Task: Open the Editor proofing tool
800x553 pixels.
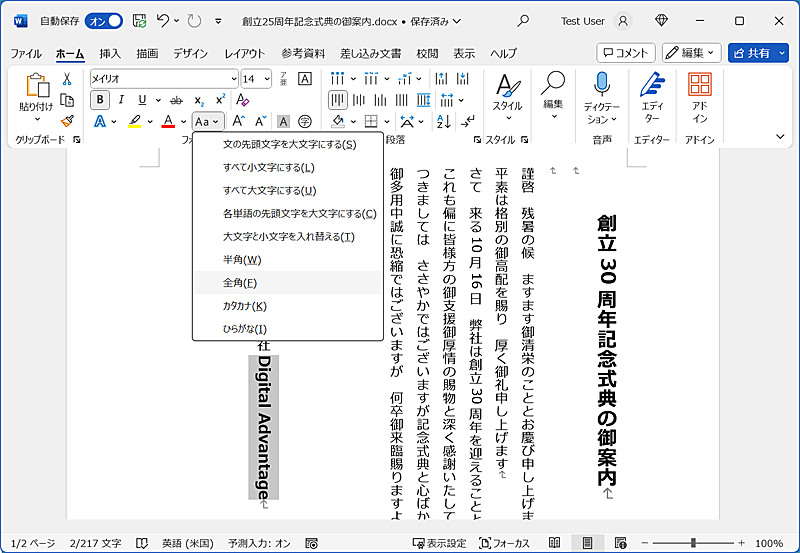Action: pos(652,97)
